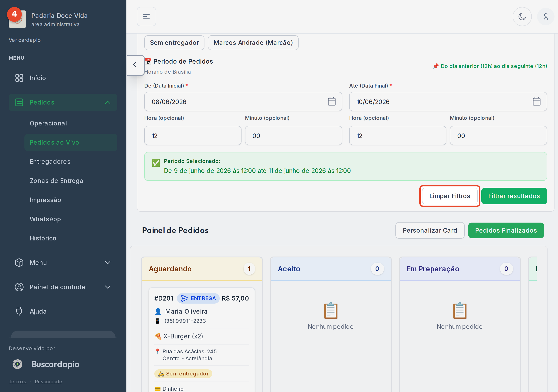Screen dimensions: 558x392
Task: Click the Data Inicial date field
Action: (243, 101)
